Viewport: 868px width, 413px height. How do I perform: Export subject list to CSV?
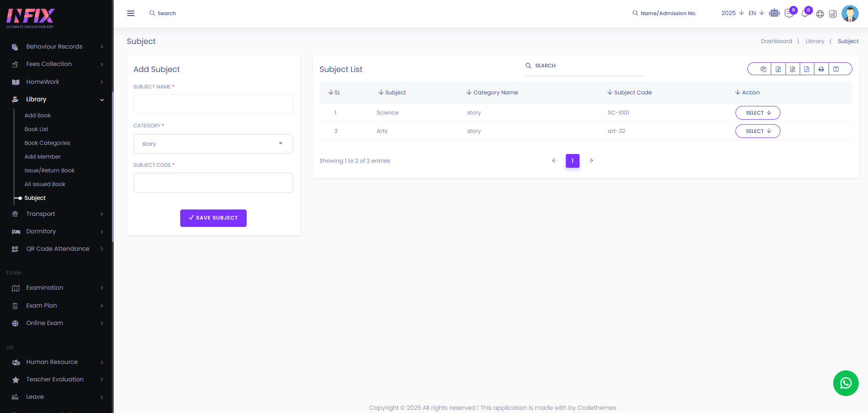(x=792, y=69)
